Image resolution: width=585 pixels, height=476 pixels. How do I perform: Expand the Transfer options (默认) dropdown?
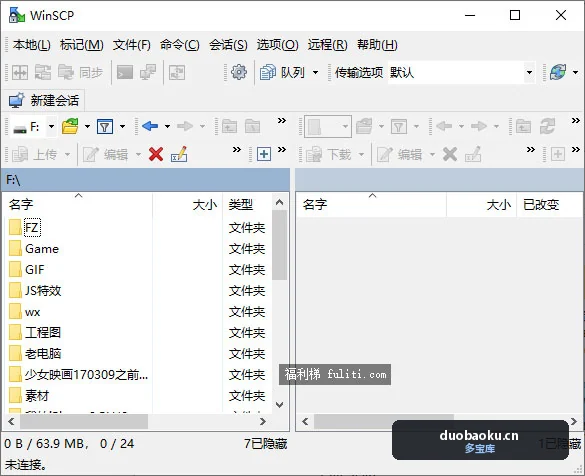point(529,72)
